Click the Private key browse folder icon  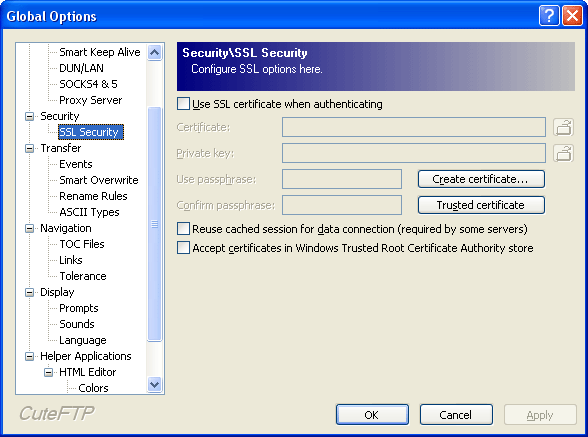563,153
